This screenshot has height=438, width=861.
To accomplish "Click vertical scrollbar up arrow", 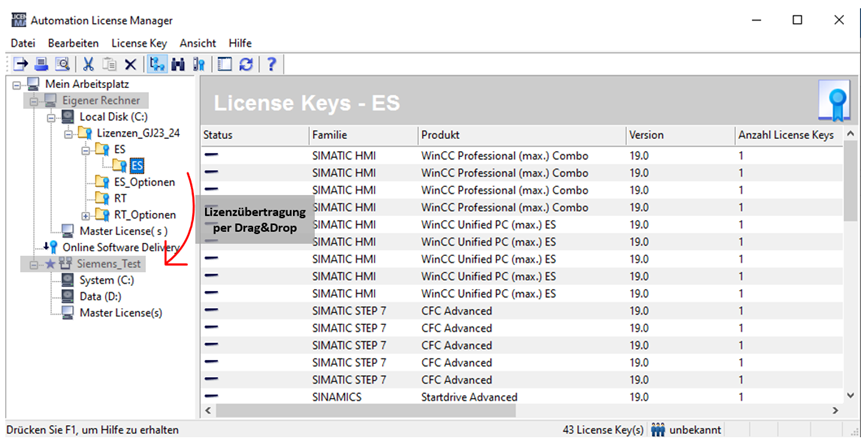I will 851,134.
